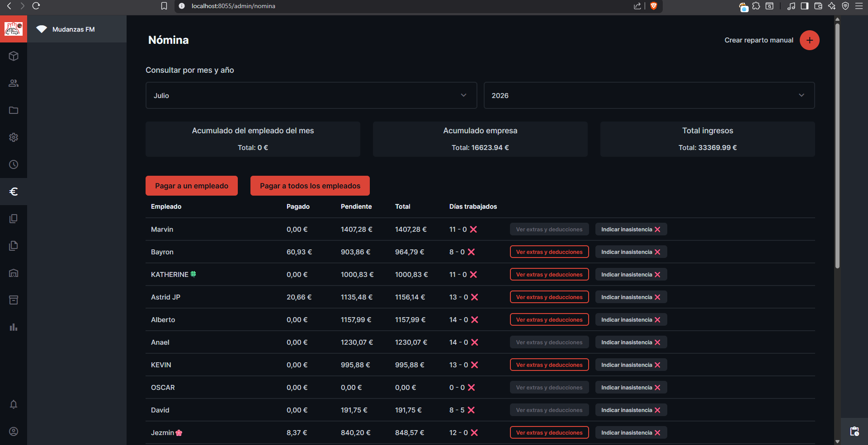Click the browser address bar URL
Viewport: 868px width, 445px height.
coord(233,6)
